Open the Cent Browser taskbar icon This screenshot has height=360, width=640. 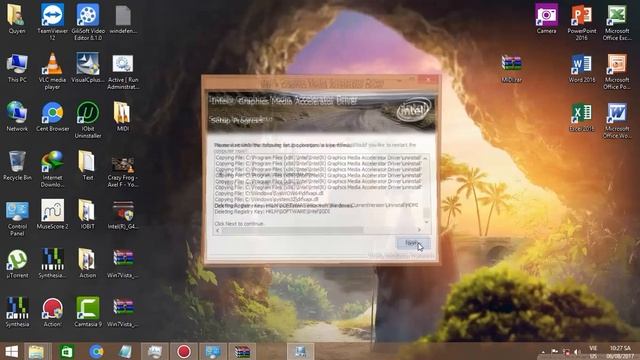97,351
